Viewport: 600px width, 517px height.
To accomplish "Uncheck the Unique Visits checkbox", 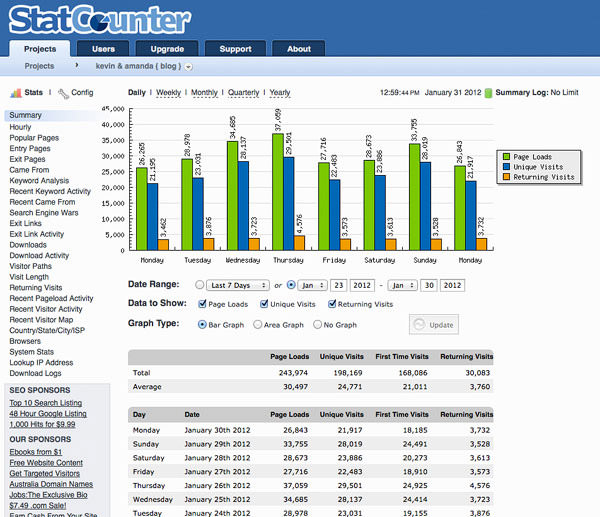I will tap(265, 304).
